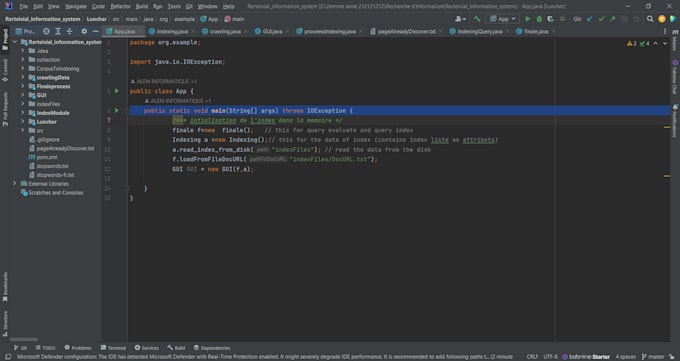Open the IndexingQuery.java tab
680x361 pixels.
pos(479,31)
